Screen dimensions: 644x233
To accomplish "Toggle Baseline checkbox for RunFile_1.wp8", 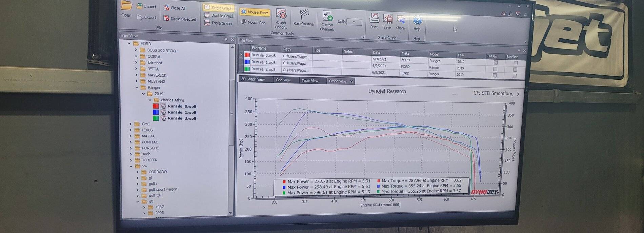I will [515, 70].
